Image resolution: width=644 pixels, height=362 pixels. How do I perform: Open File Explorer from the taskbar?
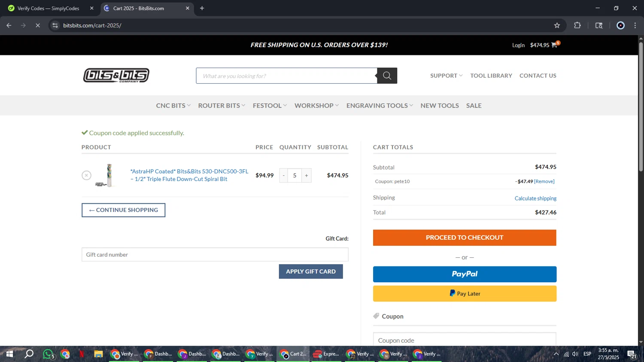[x=98, y=354]
